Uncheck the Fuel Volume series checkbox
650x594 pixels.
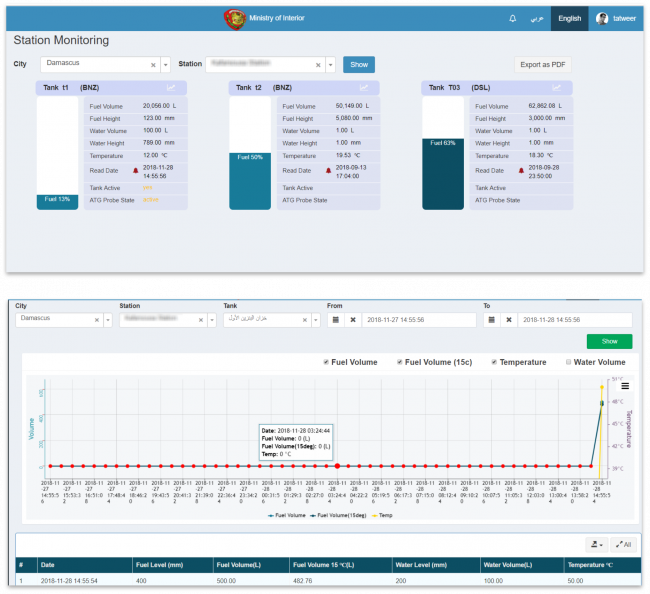(x=328, y=362)
